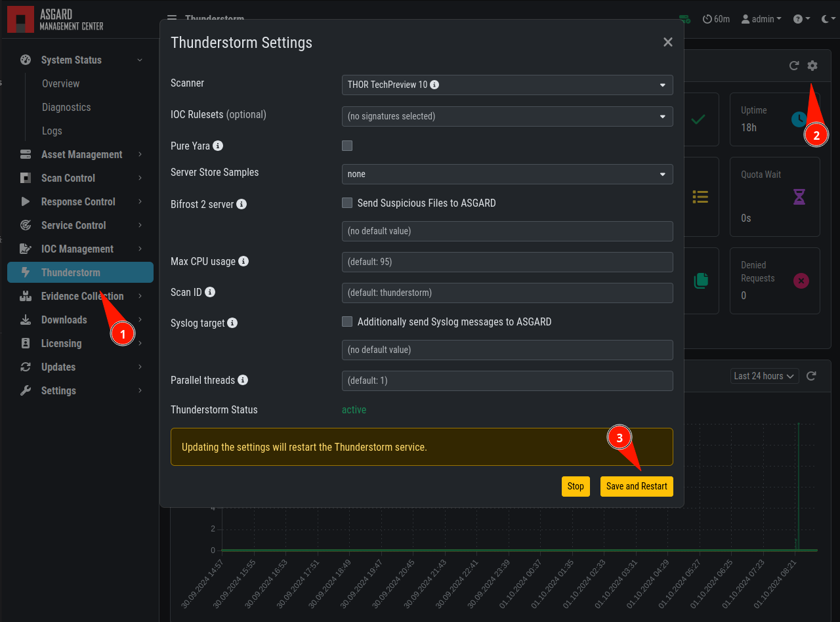Check Additionally send Syslog messages to ASGARD
The width and height of the screenshot is (840, 622).
(347, 321)
